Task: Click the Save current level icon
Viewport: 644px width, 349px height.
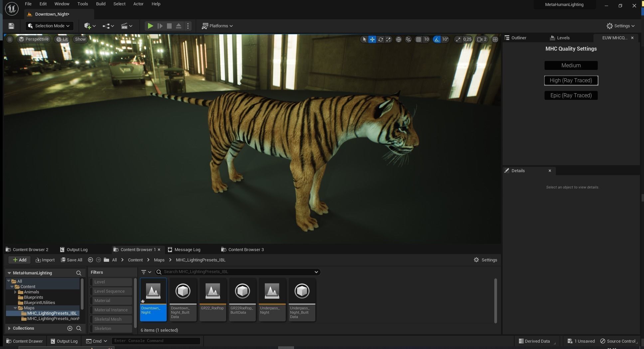Action: [11, 26]
